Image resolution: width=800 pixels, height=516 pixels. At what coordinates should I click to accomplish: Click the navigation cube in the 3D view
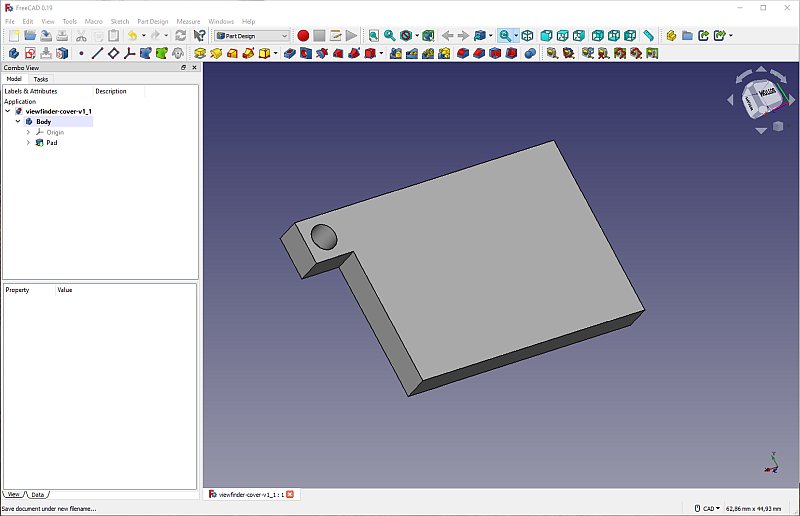point(760,98)
